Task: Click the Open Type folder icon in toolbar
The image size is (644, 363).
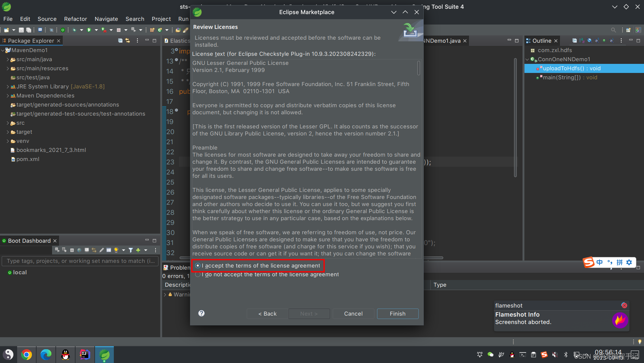Action: point(178,30)
